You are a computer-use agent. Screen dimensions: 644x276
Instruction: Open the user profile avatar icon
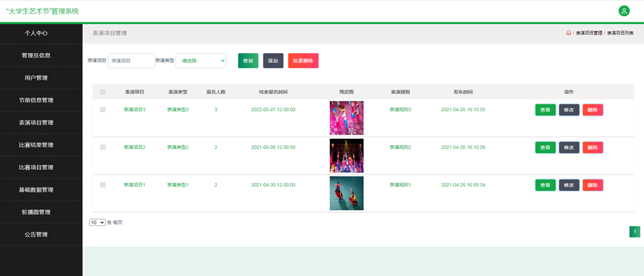(624, 11)
